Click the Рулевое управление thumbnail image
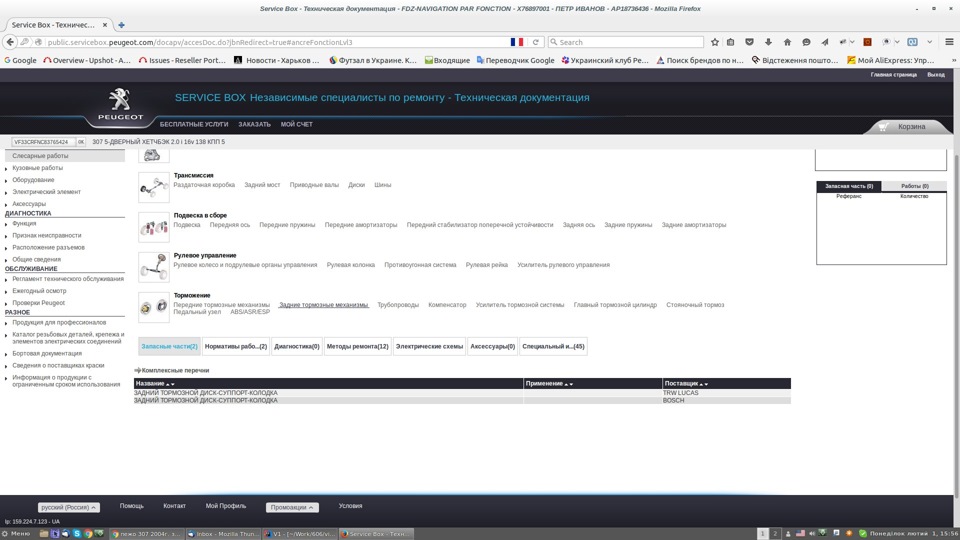Screen dimensions: 960x540 click(x=153, y=267)
